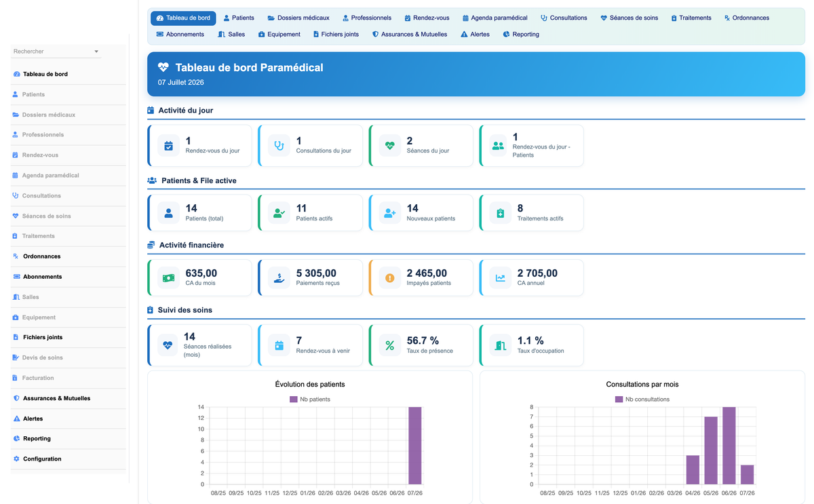This screenshot has width=814, height=504.
Task: Go to Professionnels top tab
Action: pos(367,18)
